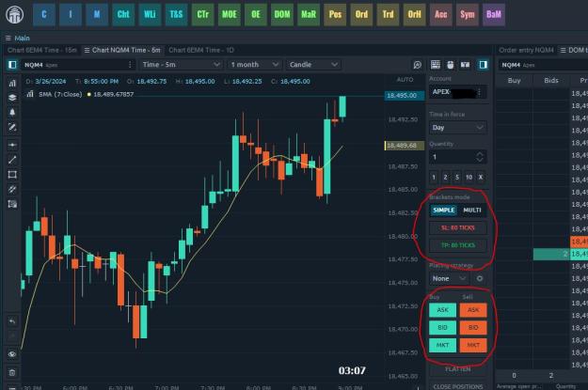Open the 1 month history range dropdown
588x390 pixels.
pyautogui.click(x=255, y=65)
